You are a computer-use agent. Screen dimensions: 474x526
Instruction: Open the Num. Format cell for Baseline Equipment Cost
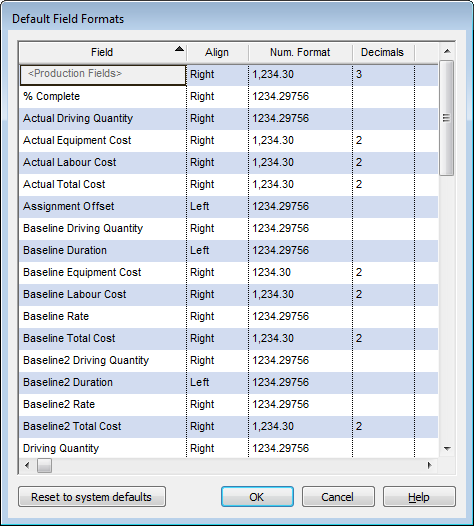tap(300, 272)
